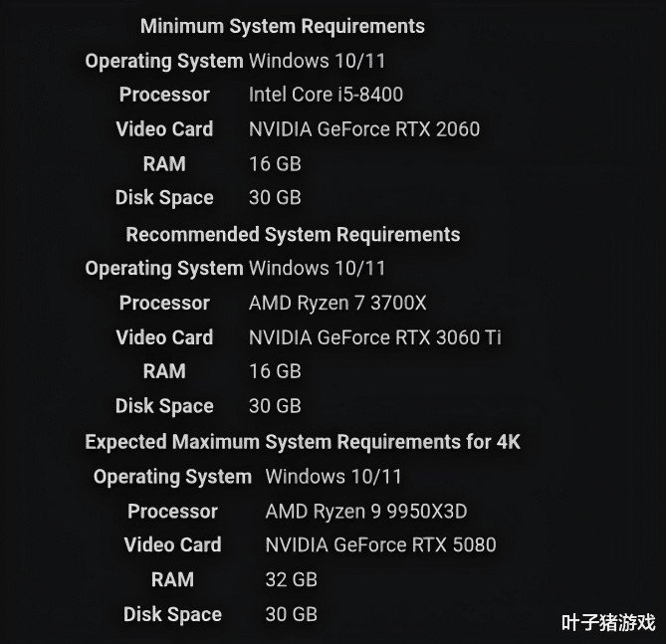Click Windows 10/11 in the Minimum section

point(317,61)
